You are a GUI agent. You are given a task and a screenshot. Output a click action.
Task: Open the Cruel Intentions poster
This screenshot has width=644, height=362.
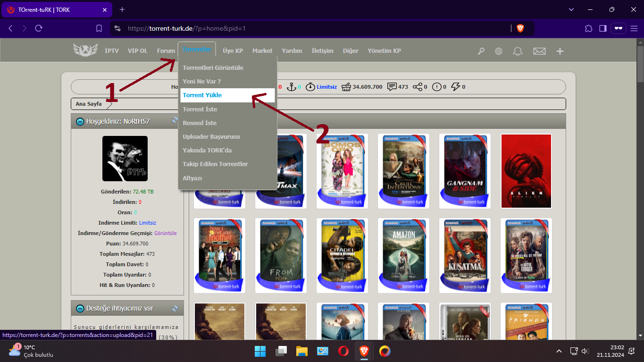pyautogui.click(x=403, y=171)
